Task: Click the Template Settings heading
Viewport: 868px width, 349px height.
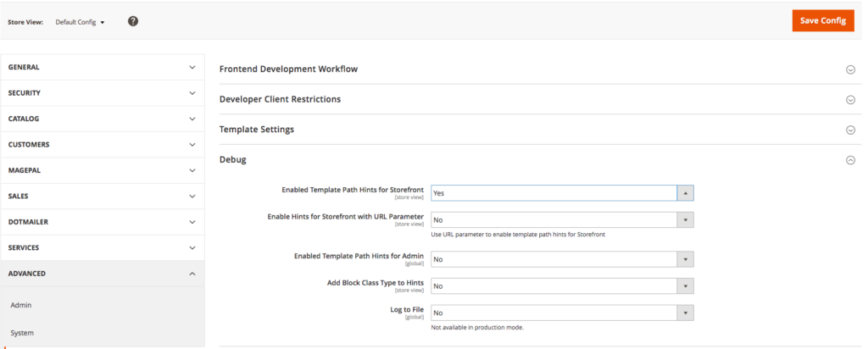Action: click(x=257, y=130)
